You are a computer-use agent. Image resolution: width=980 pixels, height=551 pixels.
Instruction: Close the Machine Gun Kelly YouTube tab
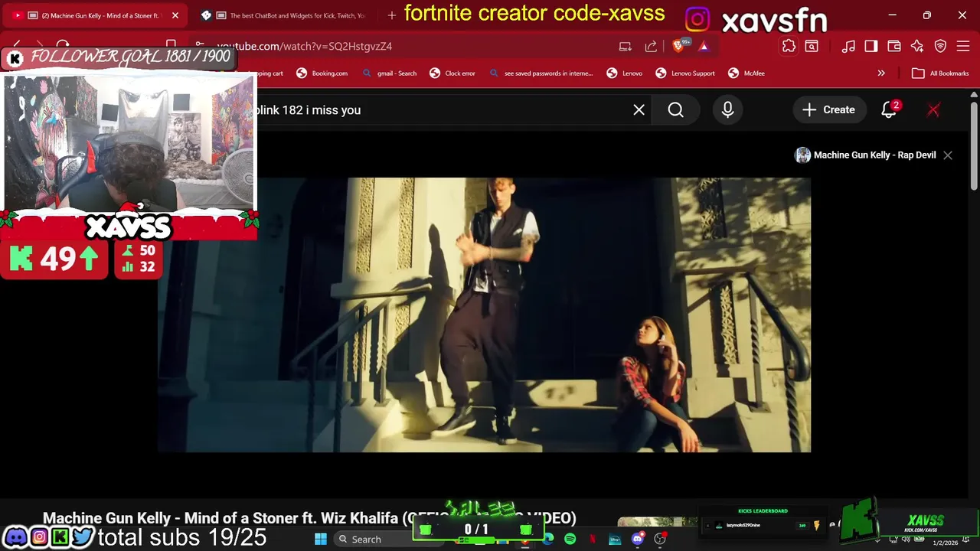pos(175,15)
